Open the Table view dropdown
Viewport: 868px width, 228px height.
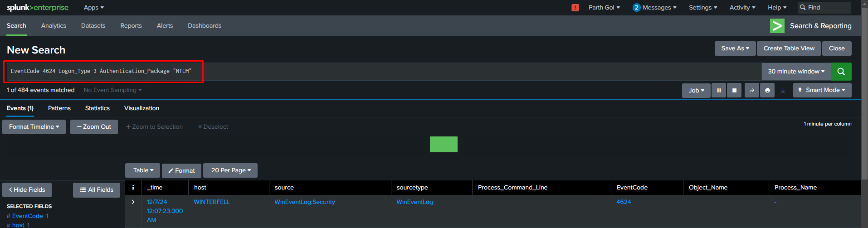tap(142, 170)
